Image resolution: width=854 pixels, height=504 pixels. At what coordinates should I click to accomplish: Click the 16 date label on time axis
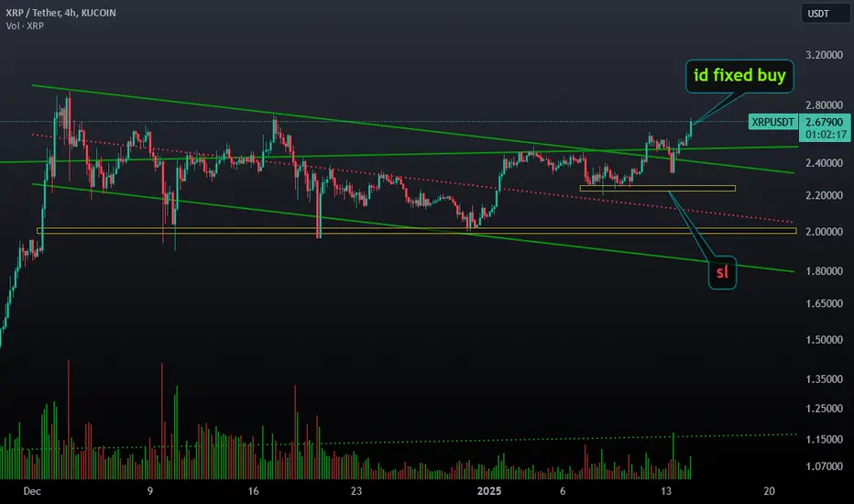click(253, 491)
